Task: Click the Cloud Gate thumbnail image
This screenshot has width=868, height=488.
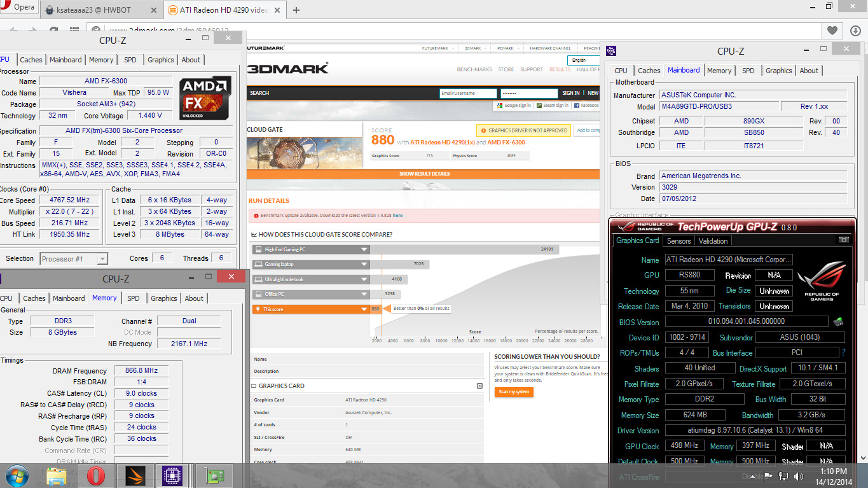Action: [x=304, y=153]
